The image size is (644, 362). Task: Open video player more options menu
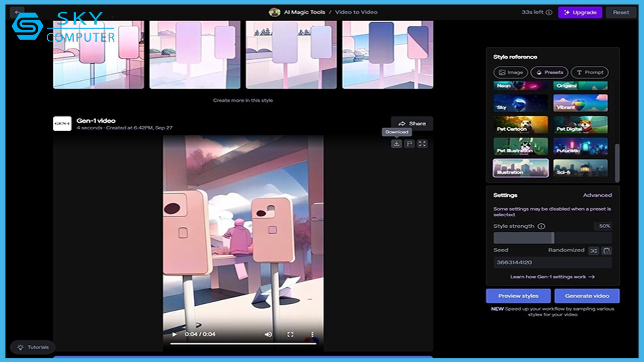point(312,334)
